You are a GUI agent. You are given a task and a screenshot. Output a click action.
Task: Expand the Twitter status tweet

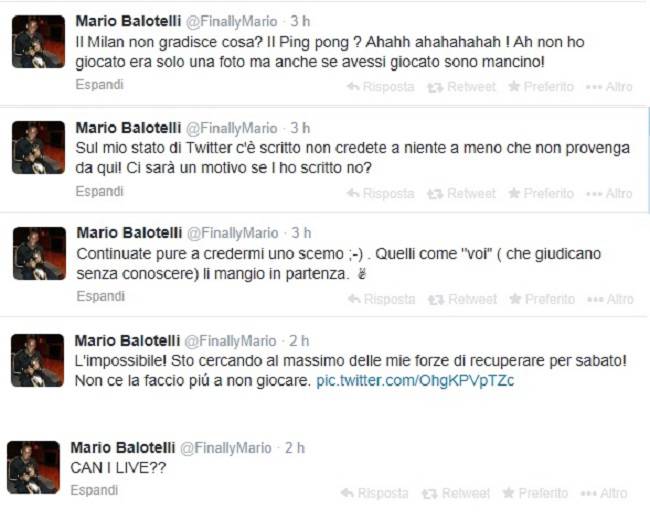point(99,191)
